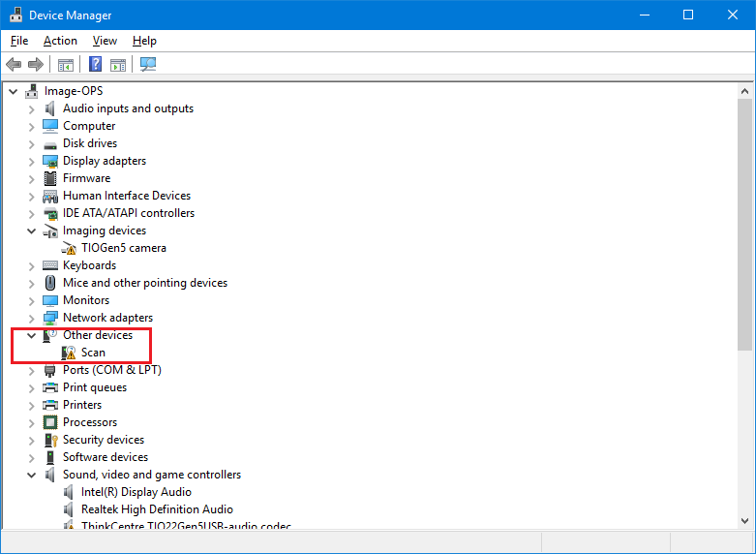Click the Firmware chip icon

[x=50, y=178]
